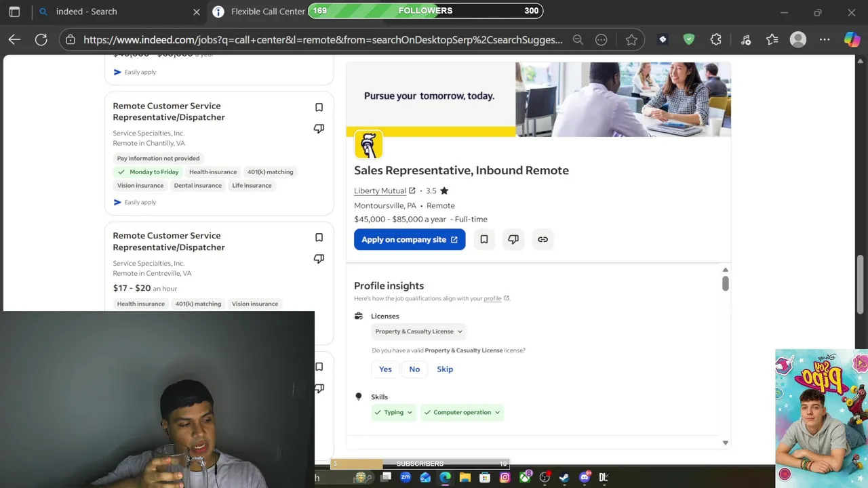
Task: Click '$45,000 - $85,000 a year' salary text
Action: (x=400, y=219)
